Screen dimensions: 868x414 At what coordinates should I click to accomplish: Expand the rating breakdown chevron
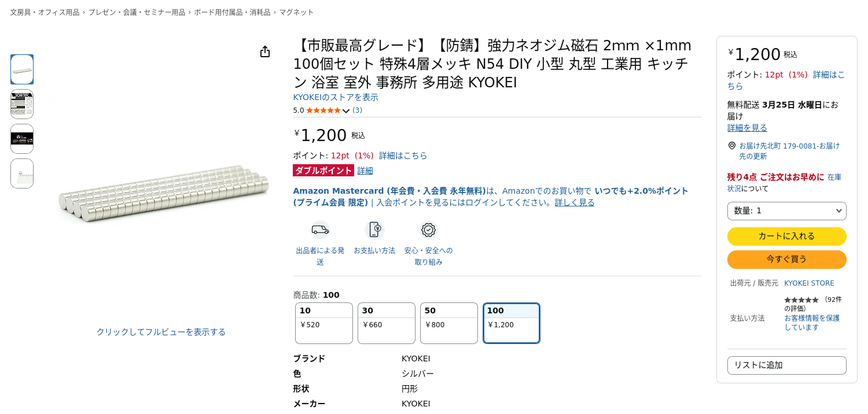pyautogui.click(x=346, y=111)
